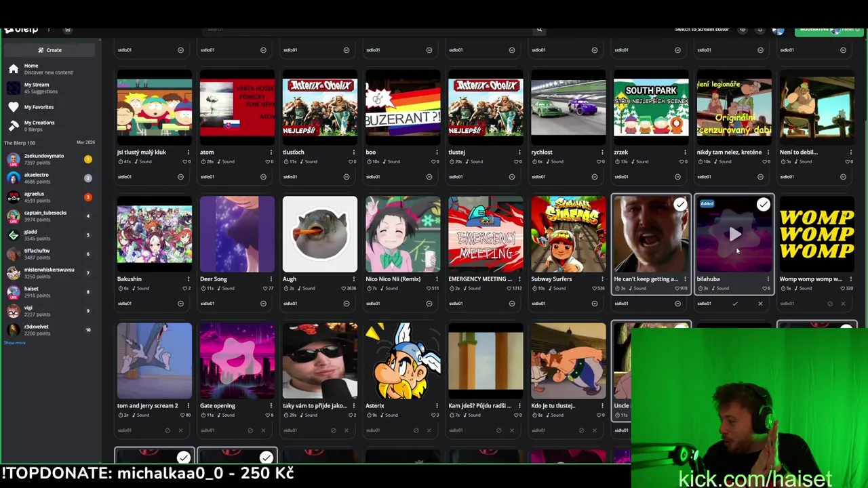The height and width of the screenshot is (488, 868).
Task: Open more options for rychlost sound
Action: coord(602,152)
